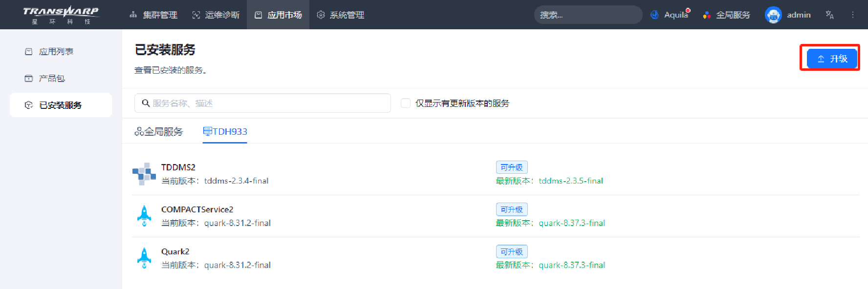
Task: Click the COMPACTService2 rocket icon
Action: (x=144, y=216)
